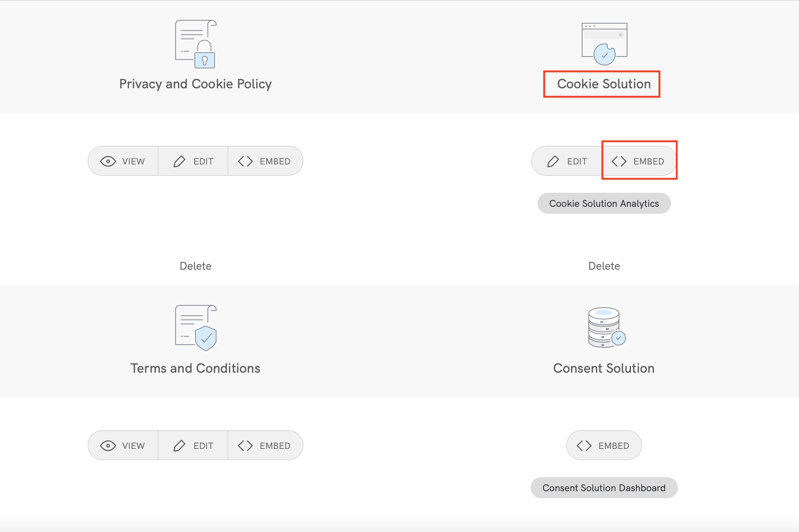Open Cookie Solution Analytics
Image resolution: width=799 pixels, height=532 pixels.
(x=604, y=203)
